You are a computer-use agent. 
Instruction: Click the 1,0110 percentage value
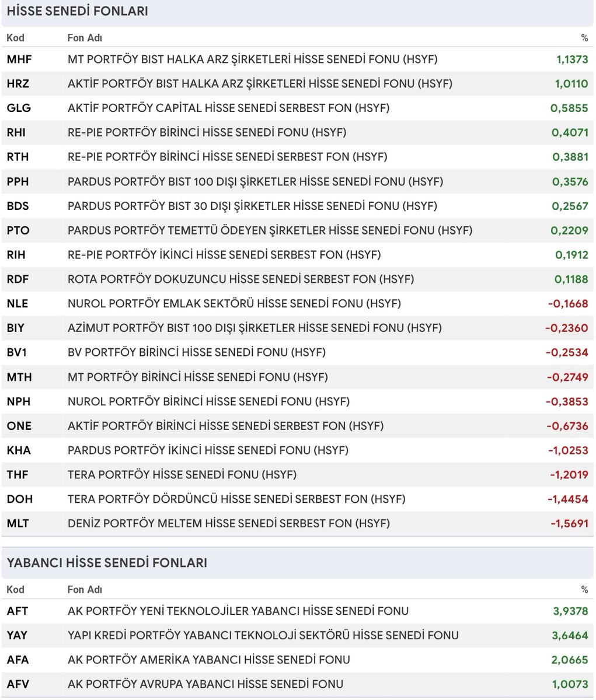point(571,84)
